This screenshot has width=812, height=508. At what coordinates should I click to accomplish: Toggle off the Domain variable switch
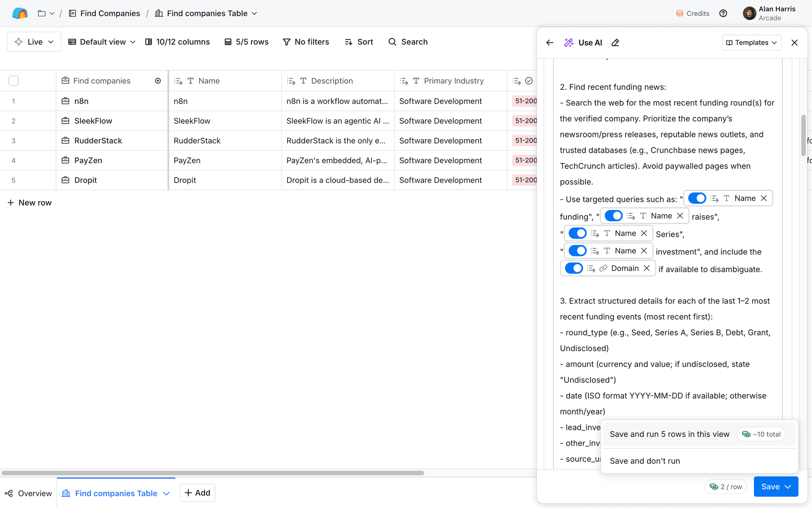click(574, 268)
